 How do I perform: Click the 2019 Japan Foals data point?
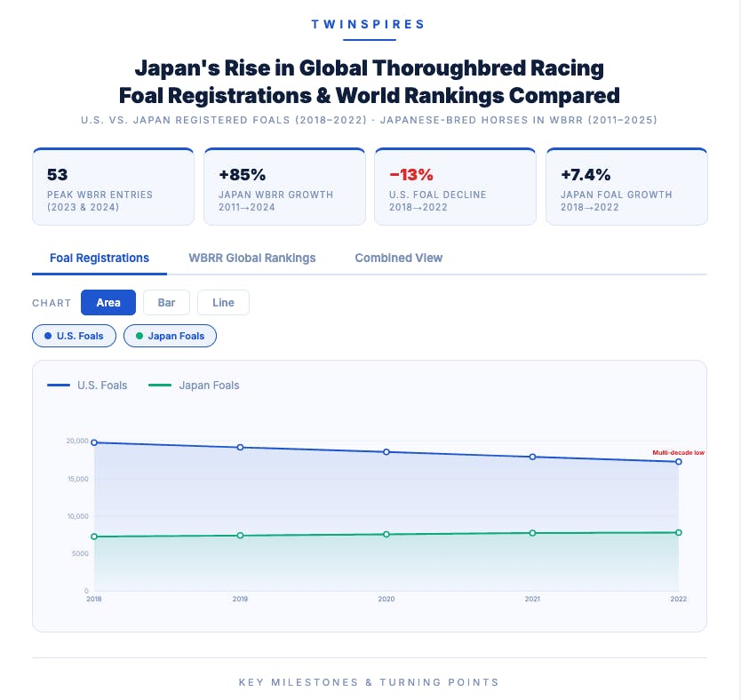[240, 536]
